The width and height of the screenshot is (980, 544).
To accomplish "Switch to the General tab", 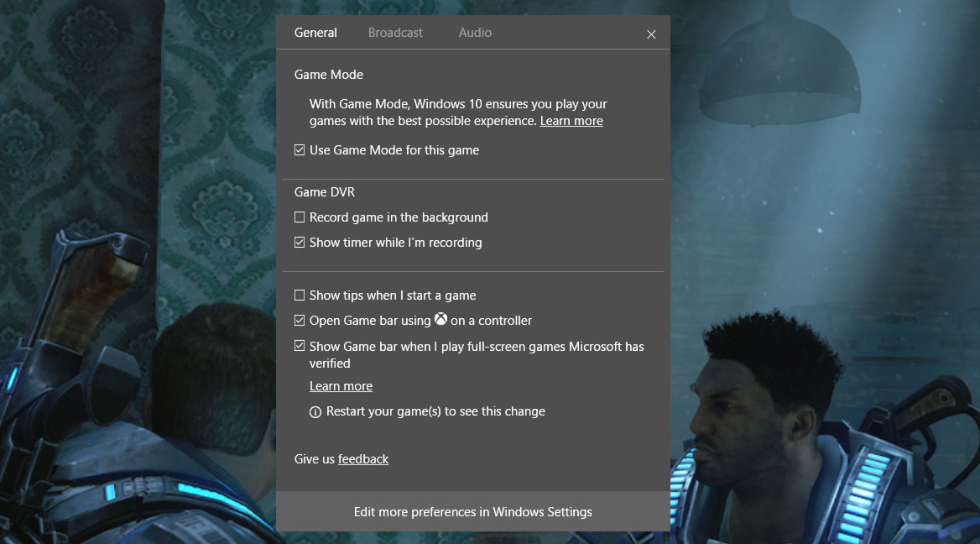I will click(315, 33).
